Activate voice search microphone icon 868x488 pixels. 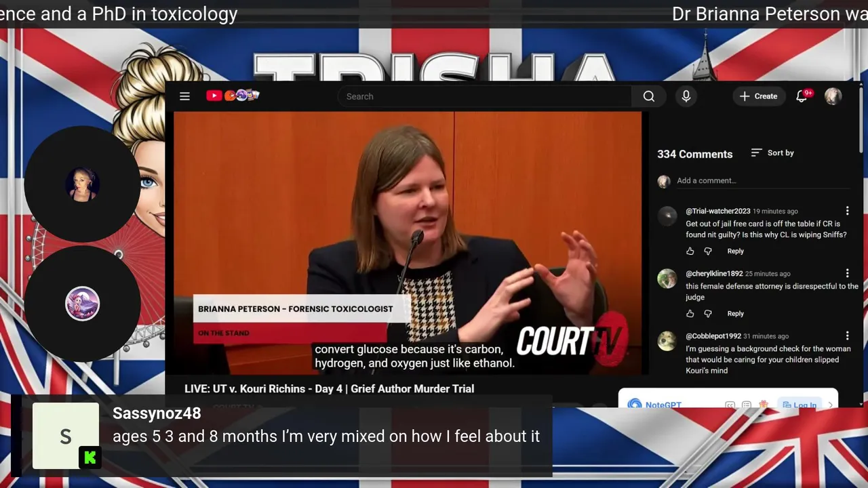point(686,96)
